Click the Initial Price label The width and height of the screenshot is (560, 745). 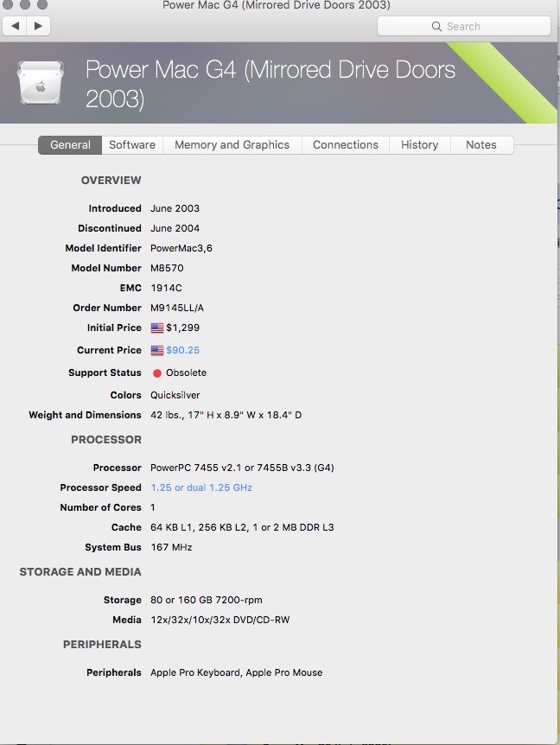pyautogui.click(x=114, y=328)
